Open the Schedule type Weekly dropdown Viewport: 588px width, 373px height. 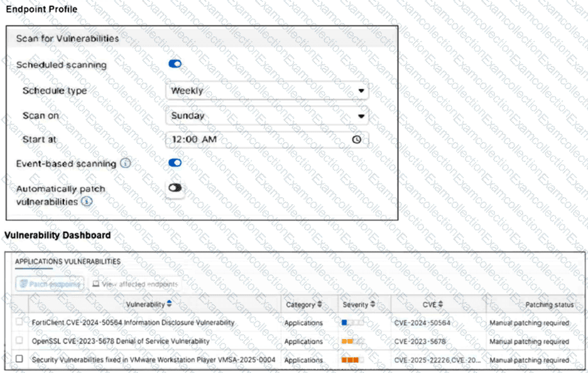click(267, 90)
